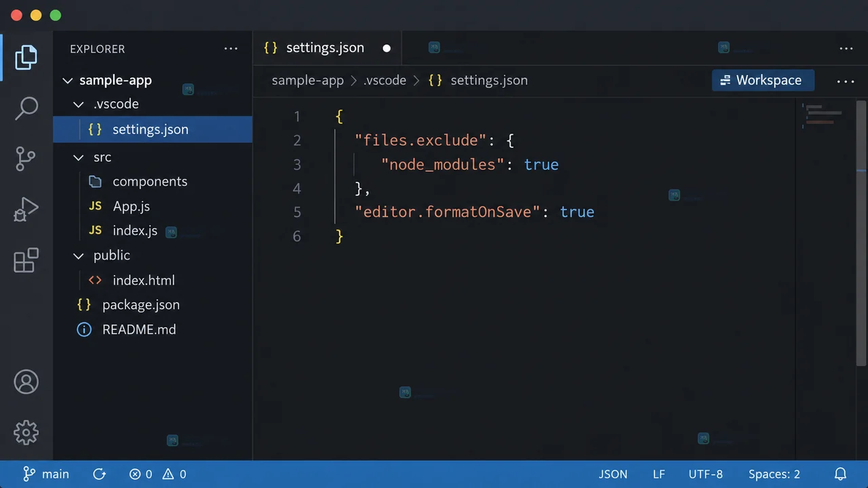This screenshot has height=488, width=868.
Task: Click the info icon beside README.md
Action: (84, 329)
